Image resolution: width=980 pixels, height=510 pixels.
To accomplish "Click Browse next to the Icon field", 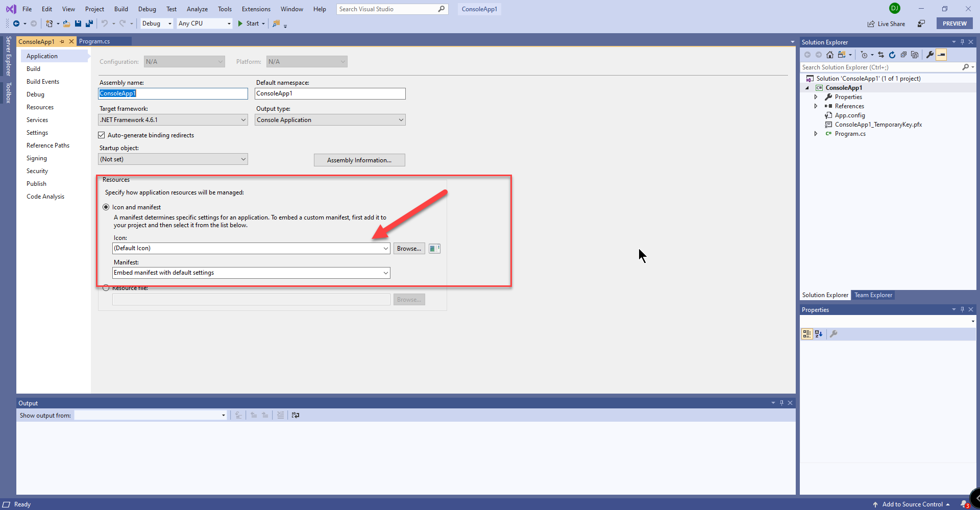I will (x=409, y=249).
